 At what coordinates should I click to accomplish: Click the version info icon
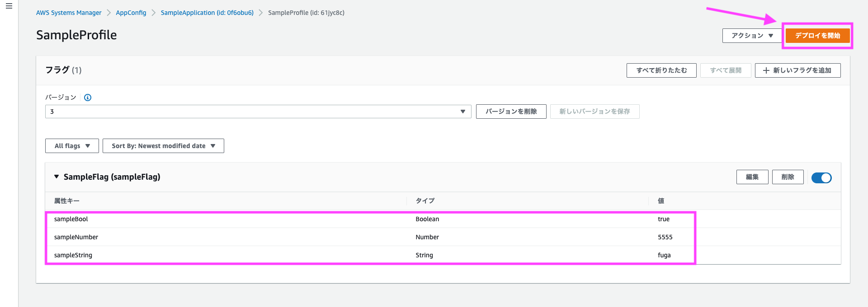tap(88, 98)
